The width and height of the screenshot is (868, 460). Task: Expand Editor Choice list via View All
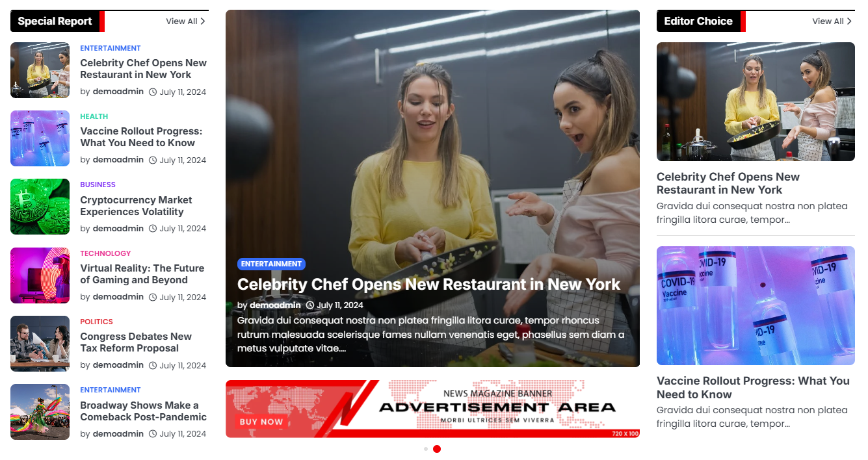pos(832,21)
